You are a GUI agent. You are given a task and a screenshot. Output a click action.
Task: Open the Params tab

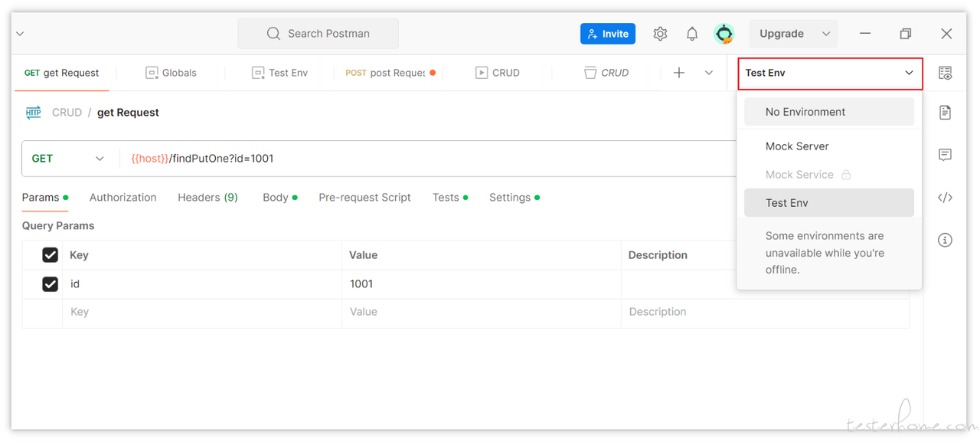45,198
